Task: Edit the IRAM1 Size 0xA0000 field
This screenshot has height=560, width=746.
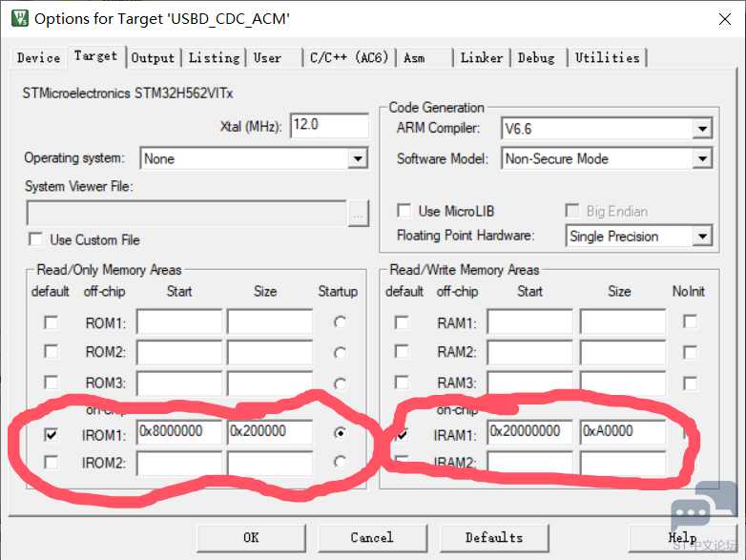Action: [x=623, y=432]
